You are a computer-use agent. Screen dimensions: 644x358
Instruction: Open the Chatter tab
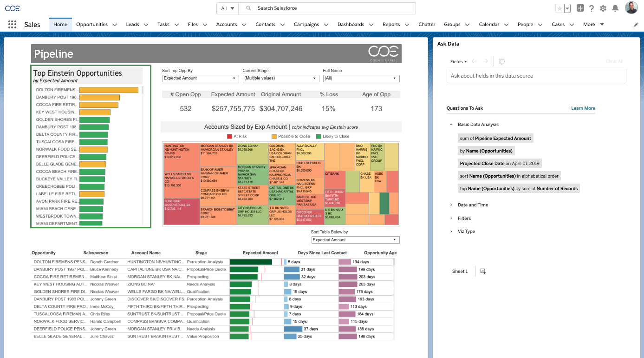click(427, 25)
